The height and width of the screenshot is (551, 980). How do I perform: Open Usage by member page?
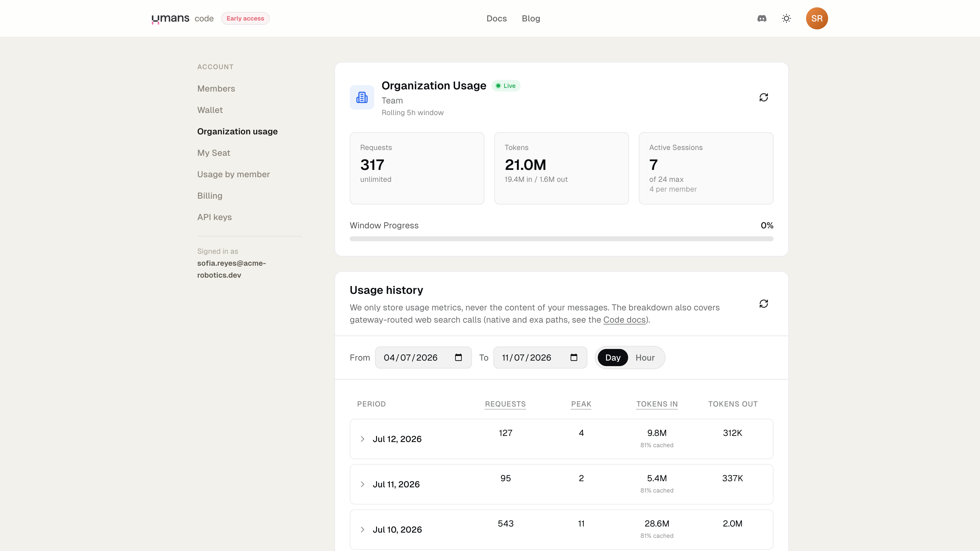234,174
